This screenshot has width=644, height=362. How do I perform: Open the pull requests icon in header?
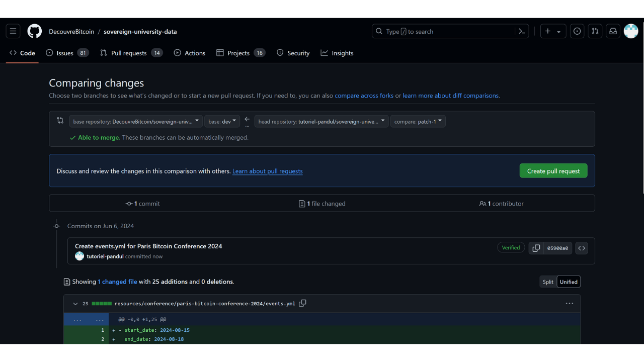pos(595,31)
